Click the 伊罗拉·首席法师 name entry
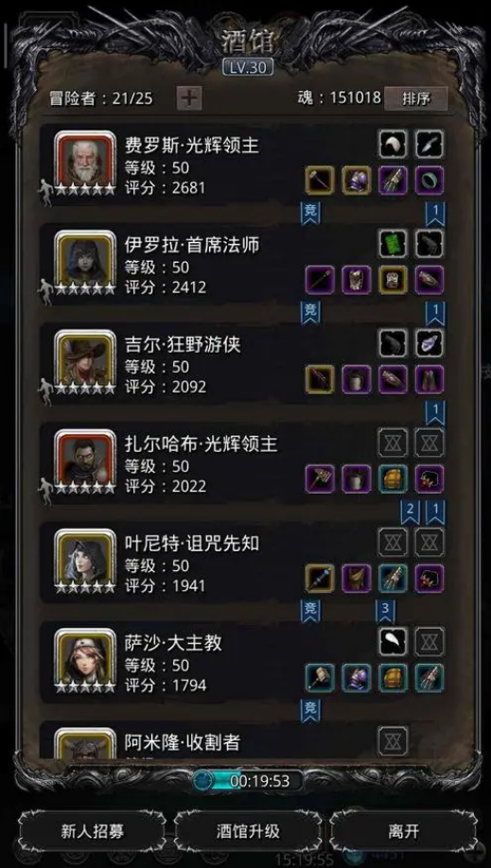 192,245
